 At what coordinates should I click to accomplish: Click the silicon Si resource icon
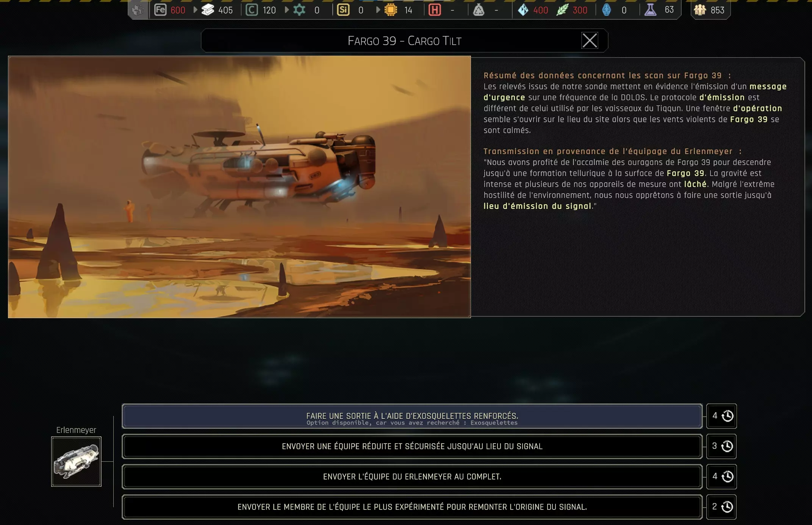[343, 10]
